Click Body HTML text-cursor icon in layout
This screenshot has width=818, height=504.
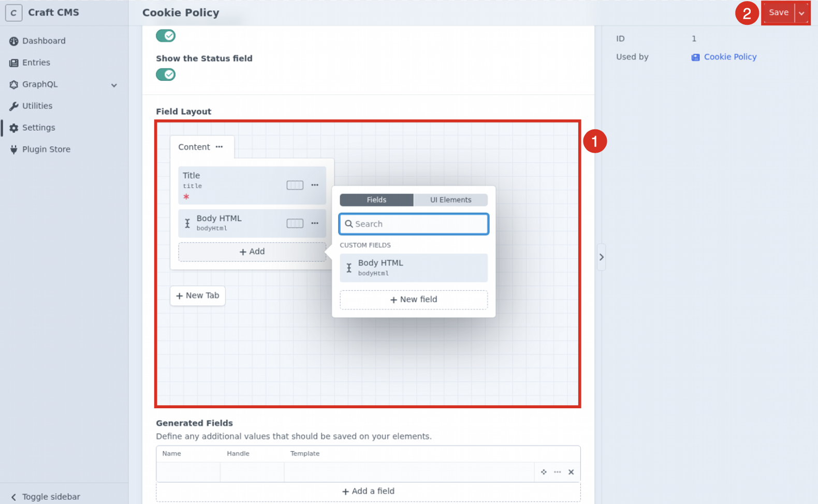click(x=187, y=224)
